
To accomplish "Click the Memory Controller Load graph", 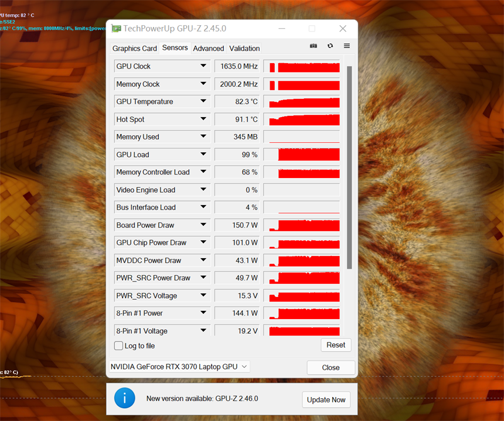I will (301, 172).
